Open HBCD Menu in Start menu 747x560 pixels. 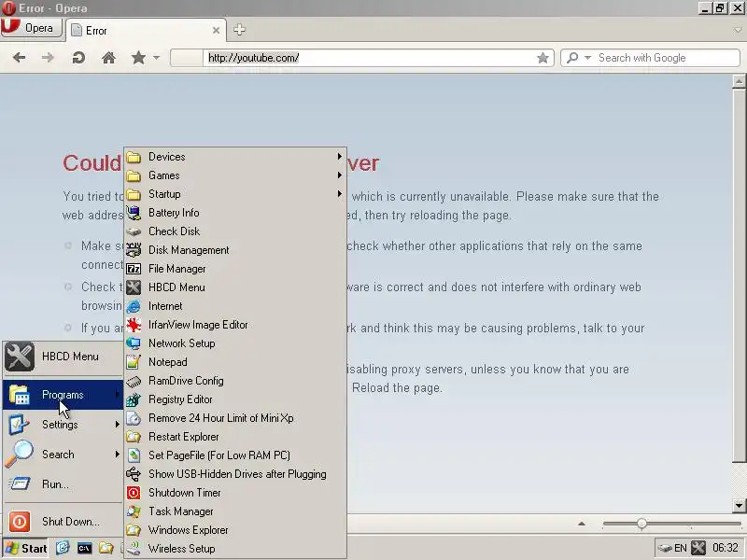63,357
